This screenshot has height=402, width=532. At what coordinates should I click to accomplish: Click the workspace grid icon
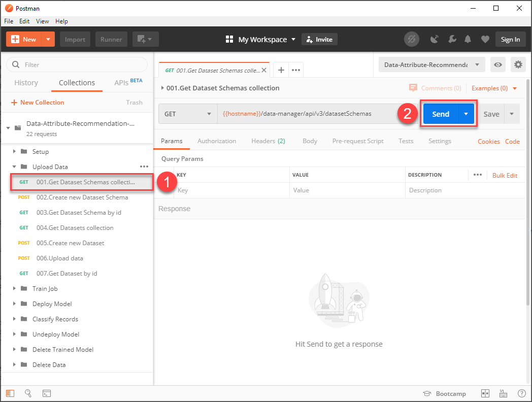(x=229, y=40)
